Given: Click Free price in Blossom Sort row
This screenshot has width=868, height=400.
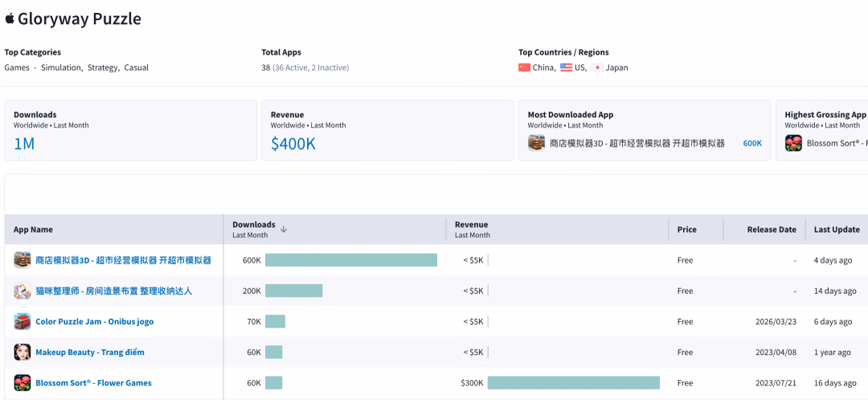Looking at the screenshot, I should (x=685, y=383).
